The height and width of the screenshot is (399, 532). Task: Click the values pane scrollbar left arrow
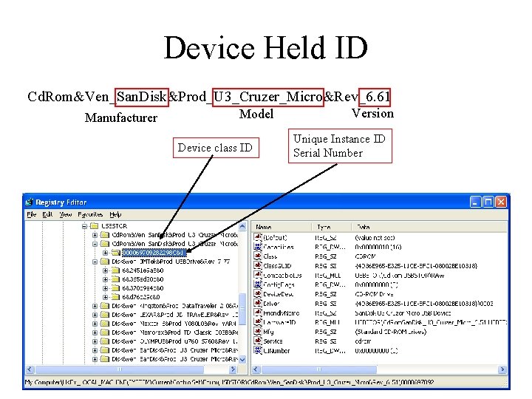coord(256,369)
